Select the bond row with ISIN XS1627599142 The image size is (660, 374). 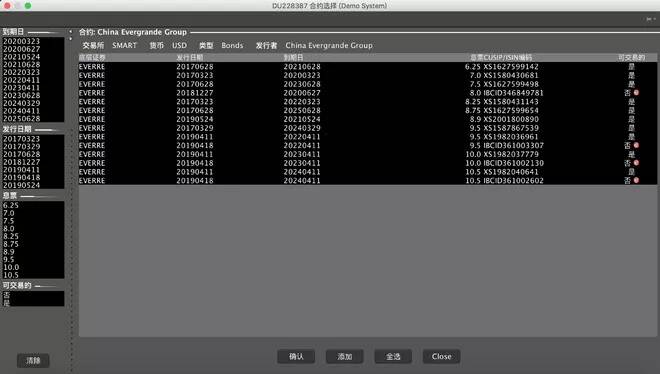(367, 66)
